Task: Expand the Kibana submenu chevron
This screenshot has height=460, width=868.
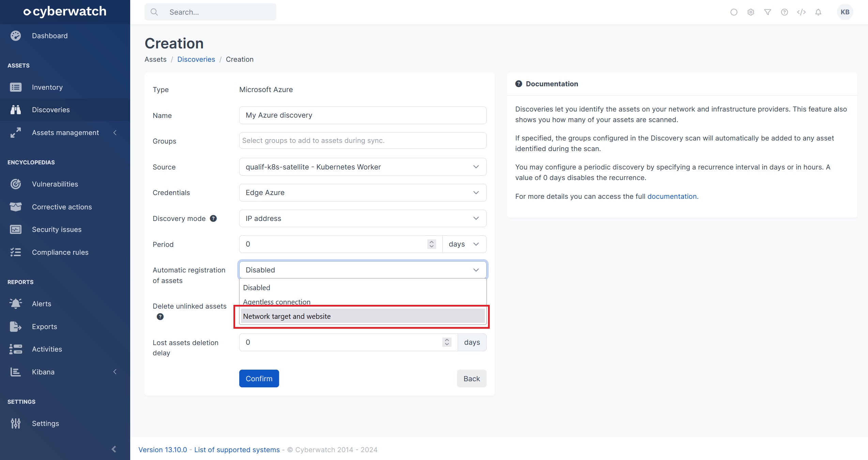Action: (115, 372)
